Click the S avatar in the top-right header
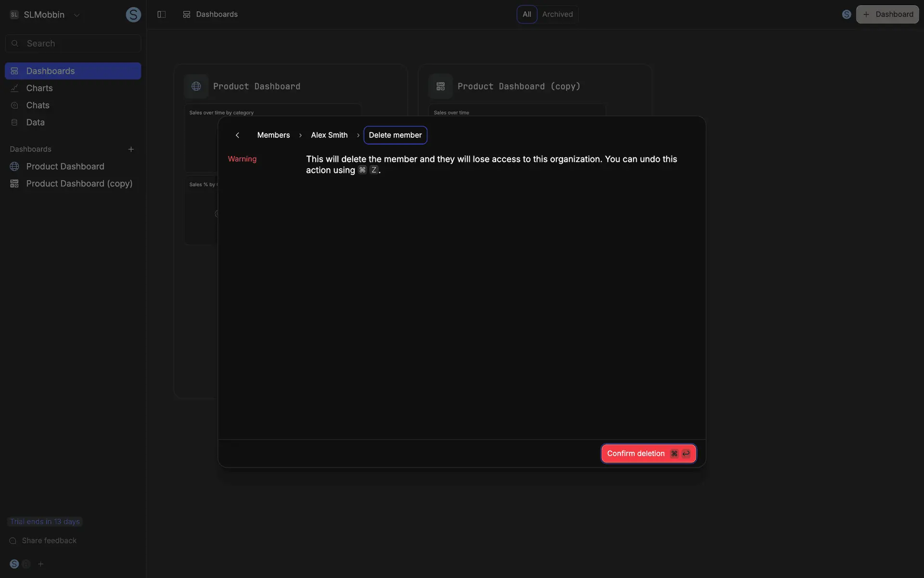The width and height of the screenshot is (924, 578). click(847, 14)
